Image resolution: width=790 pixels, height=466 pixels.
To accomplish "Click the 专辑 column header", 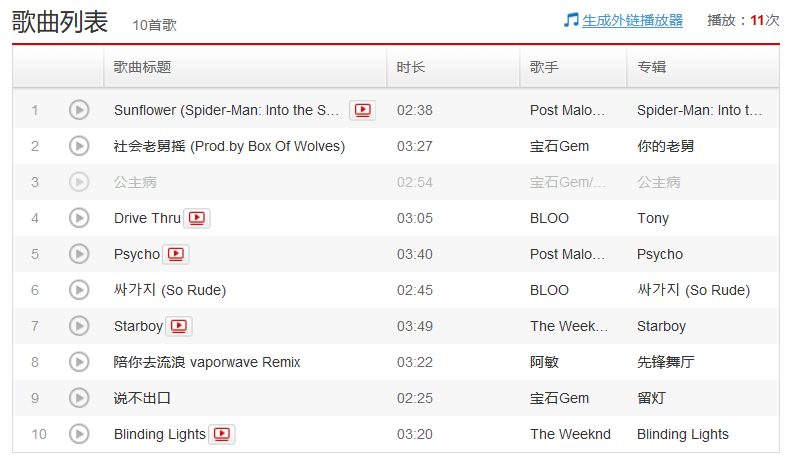I will [651, 67].
